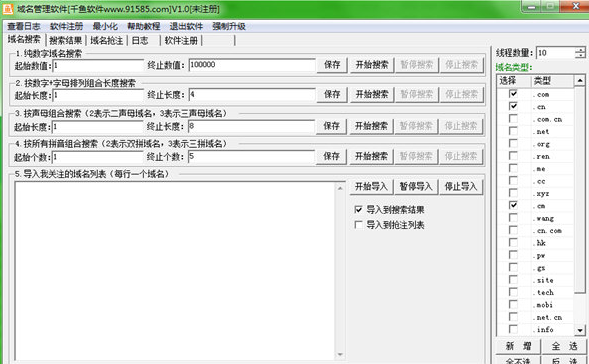The height and width of the screenshot is (364, 589).
Task: Switch to the 域名抢注 tab
Action: pyautogui.click(x=107, y=40)
